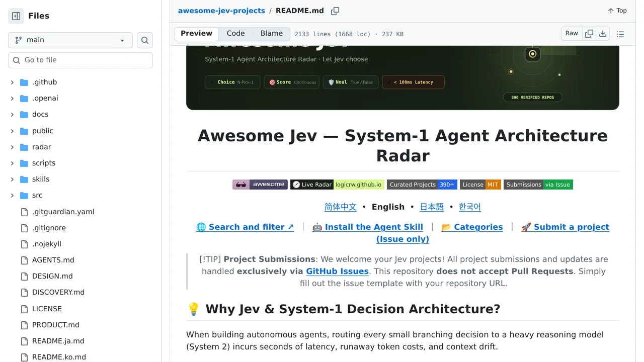Screen dimensions: 644x362
Task: Open the README.ko.md file
Action: click(x=59, y=357)
